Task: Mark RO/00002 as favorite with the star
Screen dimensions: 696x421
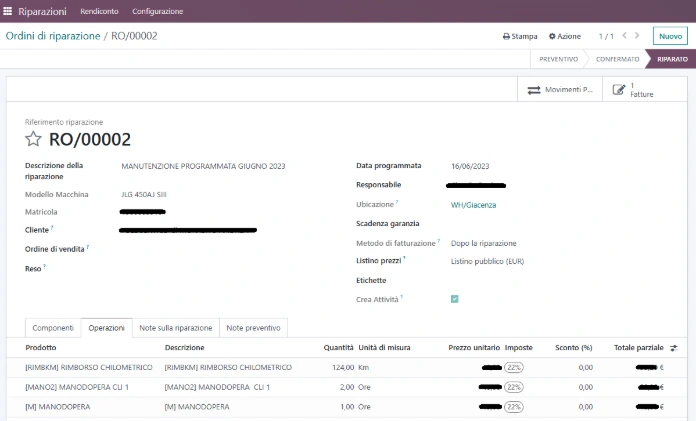Action: (x=33, y=139)
